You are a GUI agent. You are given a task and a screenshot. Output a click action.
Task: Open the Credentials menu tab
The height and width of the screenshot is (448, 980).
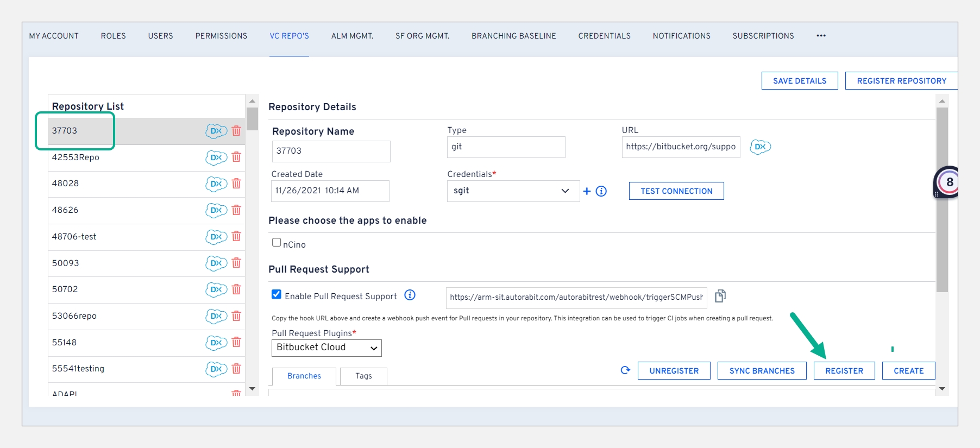(604, 36)
